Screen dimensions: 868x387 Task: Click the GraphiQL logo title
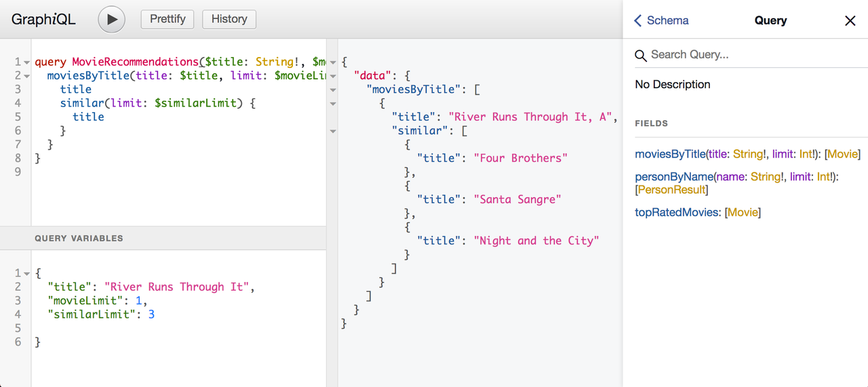tap(43, 20)
